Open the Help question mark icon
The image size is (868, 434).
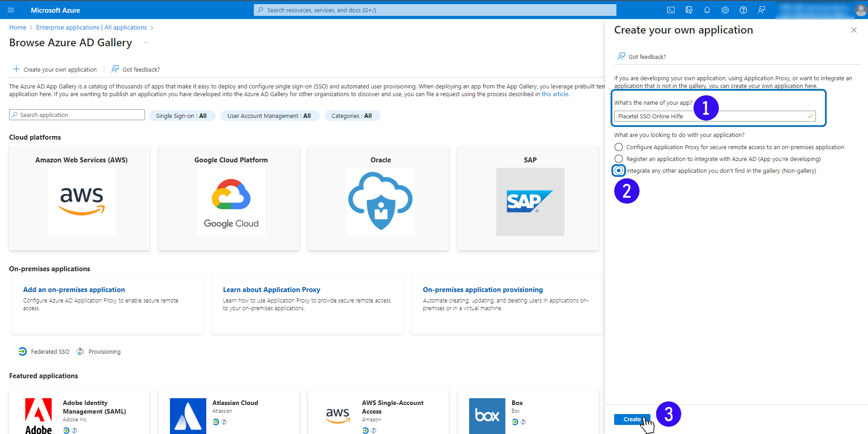743,10
